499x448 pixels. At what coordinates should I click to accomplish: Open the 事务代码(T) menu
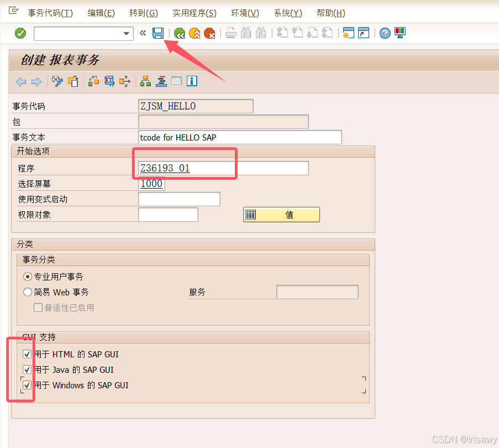tap(50, 13)
